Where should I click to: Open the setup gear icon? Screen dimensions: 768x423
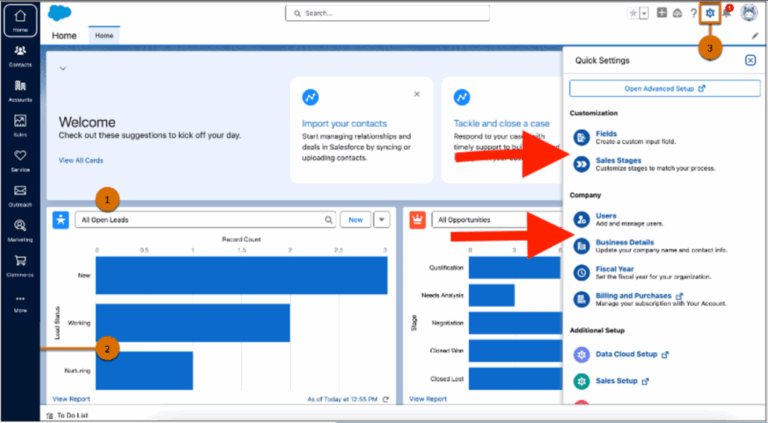(710, 13)
